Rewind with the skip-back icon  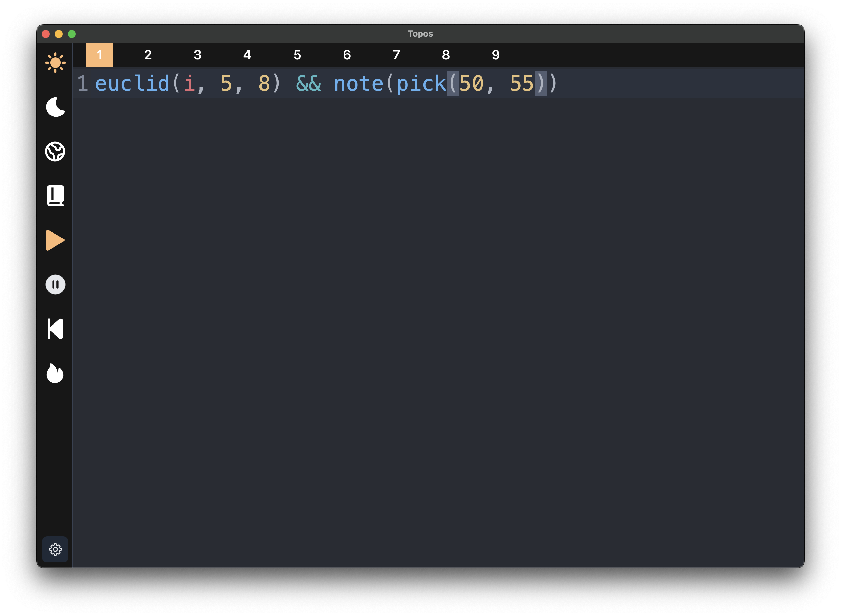55,329
